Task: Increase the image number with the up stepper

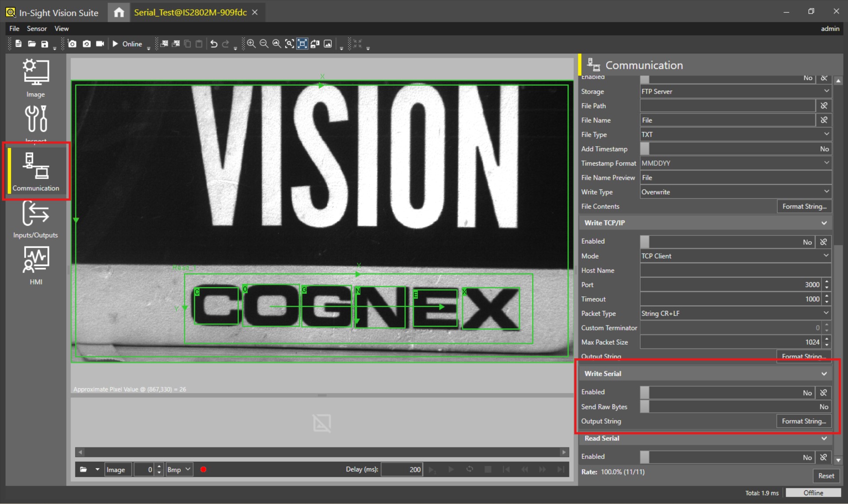Action: [159, 466]
